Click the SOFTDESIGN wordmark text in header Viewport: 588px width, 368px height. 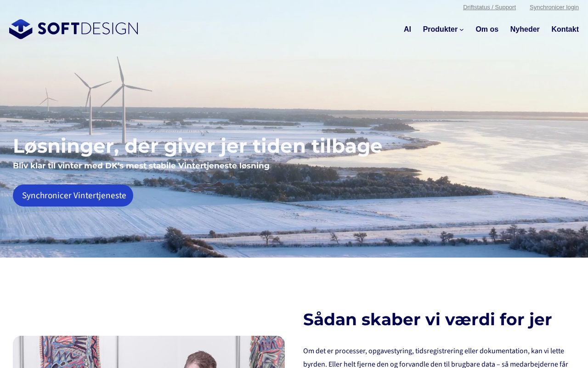point(88,29)
